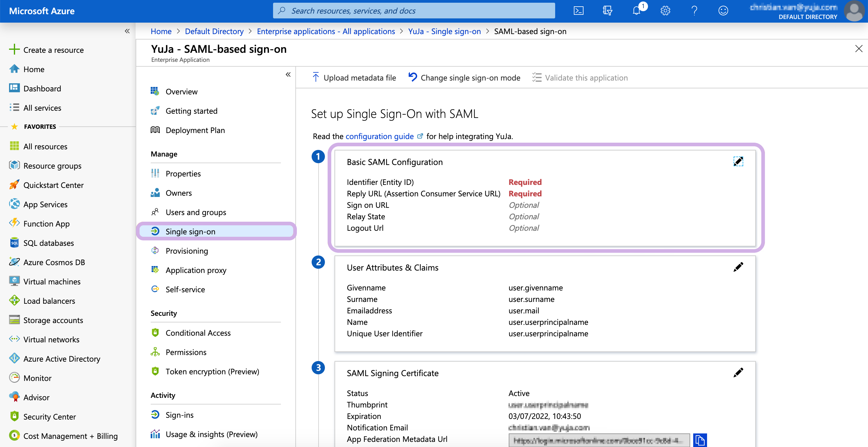
Task: Open the configuration guide link
Action: pyautogui.click(x=379, y=136)
